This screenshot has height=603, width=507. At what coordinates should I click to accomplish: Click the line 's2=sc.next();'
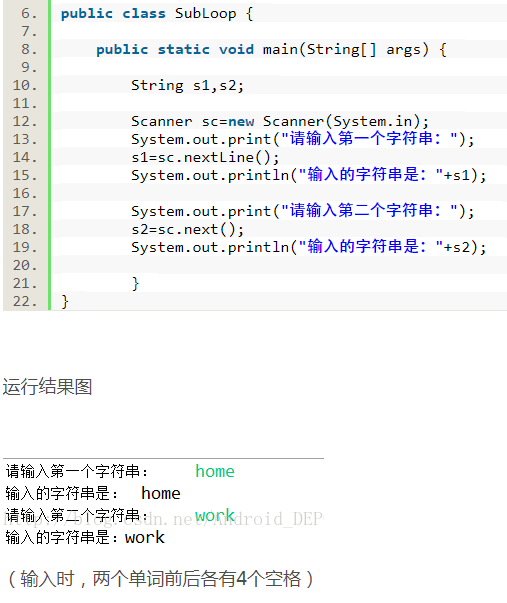(187, 229)
